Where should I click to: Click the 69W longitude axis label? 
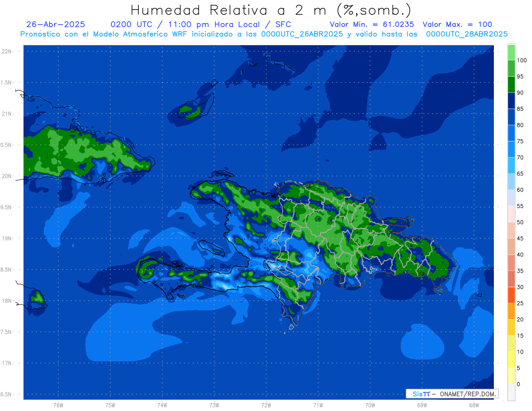[x=422, y=405]
